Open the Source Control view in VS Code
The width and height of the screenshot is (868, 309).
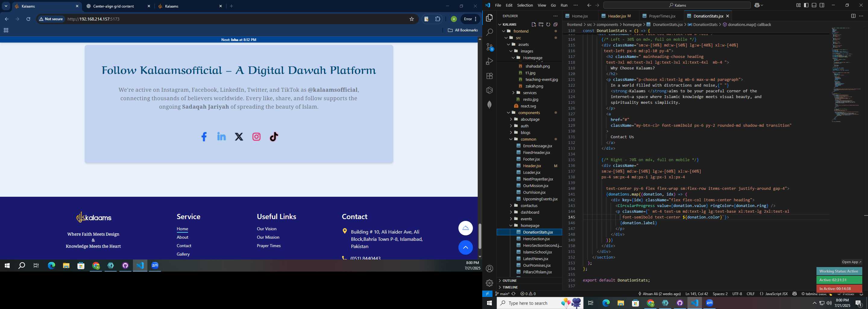489,47
